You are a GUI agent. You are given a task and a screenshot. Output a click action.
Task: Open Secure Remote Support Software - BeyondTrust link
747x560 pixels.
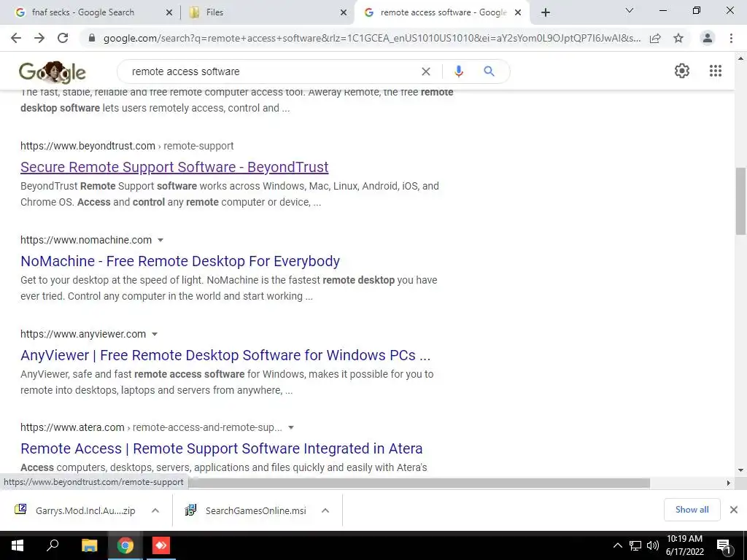174,167
